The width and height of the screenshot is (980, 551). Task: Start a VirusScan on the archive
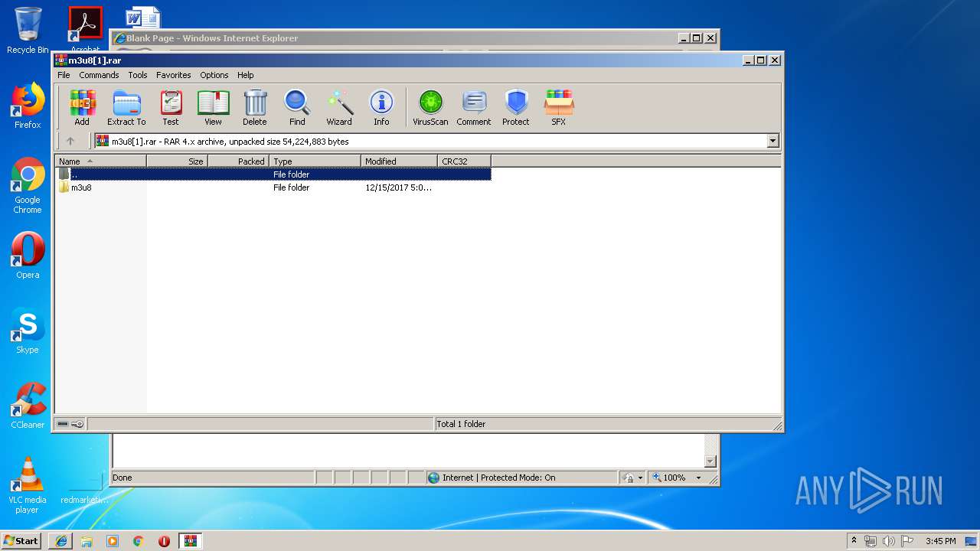click(x=430, y=107)
